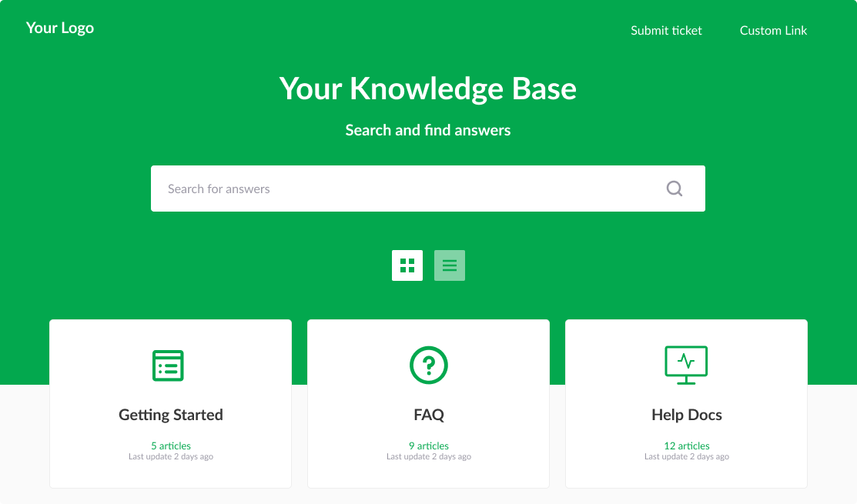Click the Help Docs monitor icon
Image resolution: width=857 pixels, height=504 pixels.
685,365
